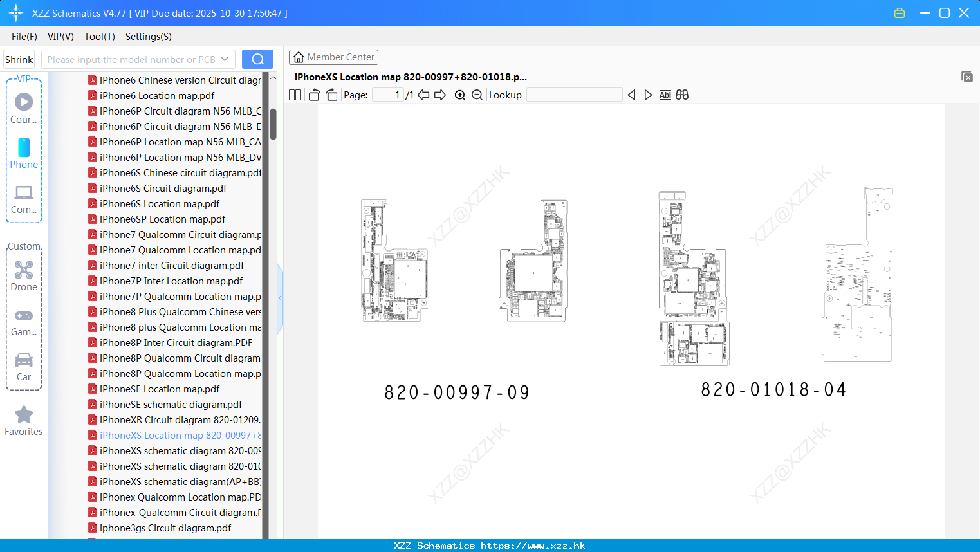This screenshot has height=552, width=980.
Task: Open iPhone6S Chinese circuit diagram.pdf
Action: click(x=174, y=173)
